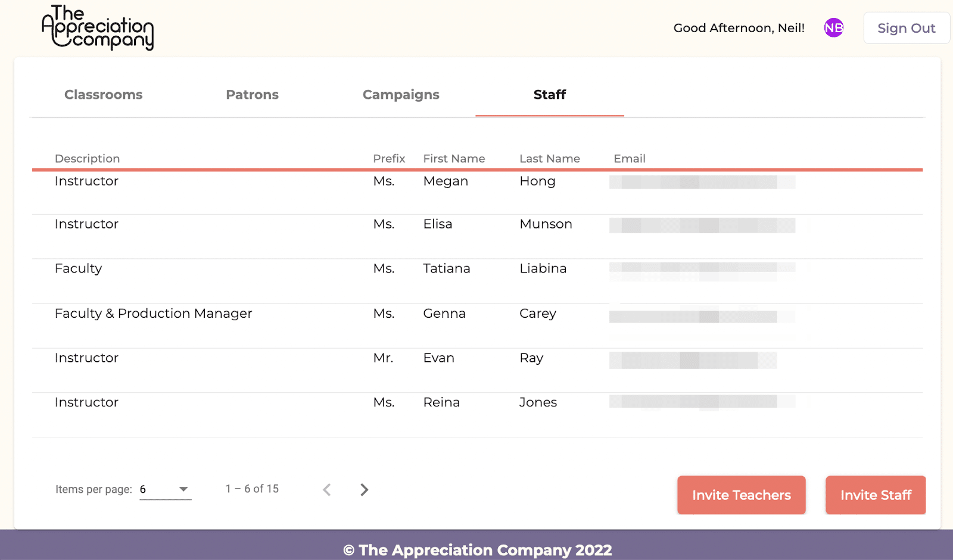Image resolution: width=953 pixels, height=560 pixels.
Task: Sort by the Description column header
Action: (x=88, y=158)
